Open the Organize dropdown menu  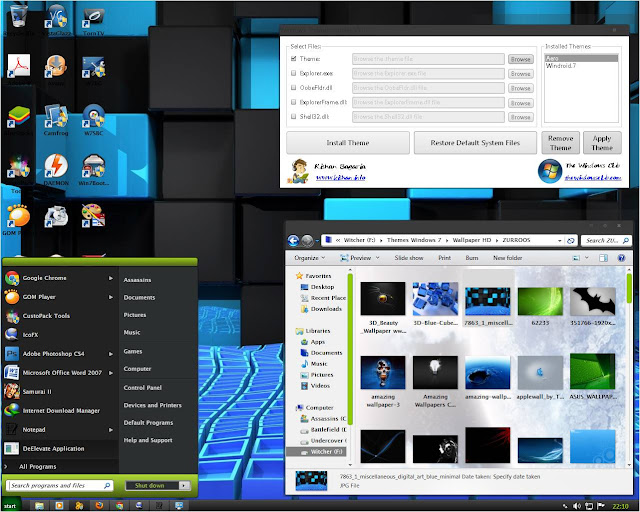tap(309, 258)
